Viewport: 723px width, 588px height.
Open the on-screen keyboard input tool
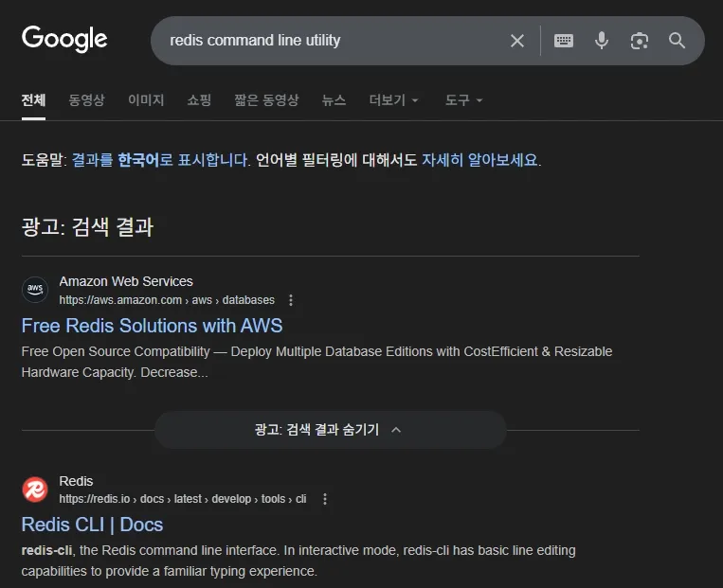(x=564, y=41)
